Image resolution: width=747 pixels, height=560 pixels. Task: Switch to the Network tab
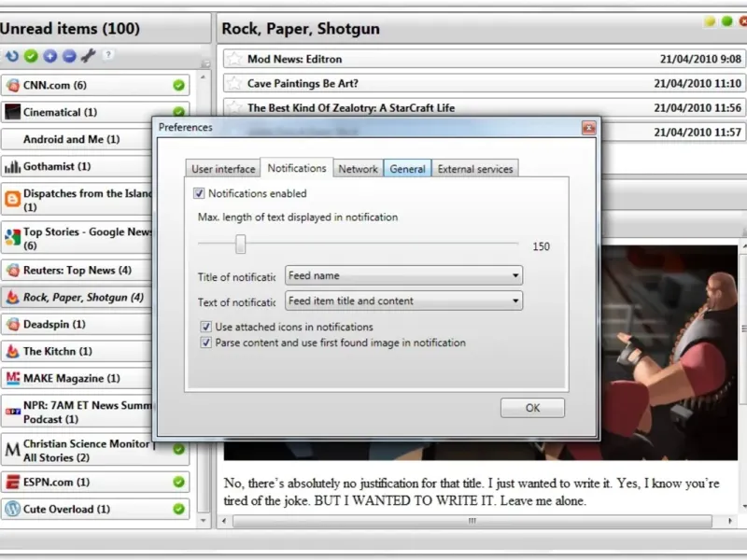pos(358,169)
